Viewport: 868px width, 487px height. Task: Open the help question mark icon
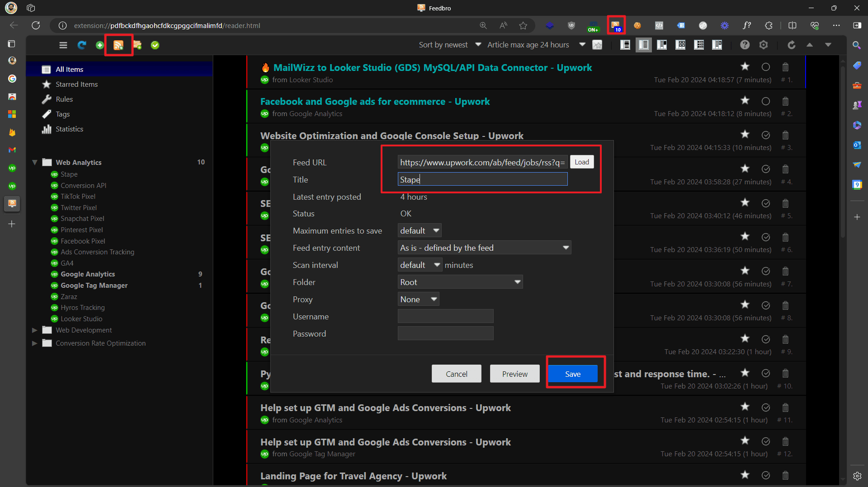click(745, 45)
